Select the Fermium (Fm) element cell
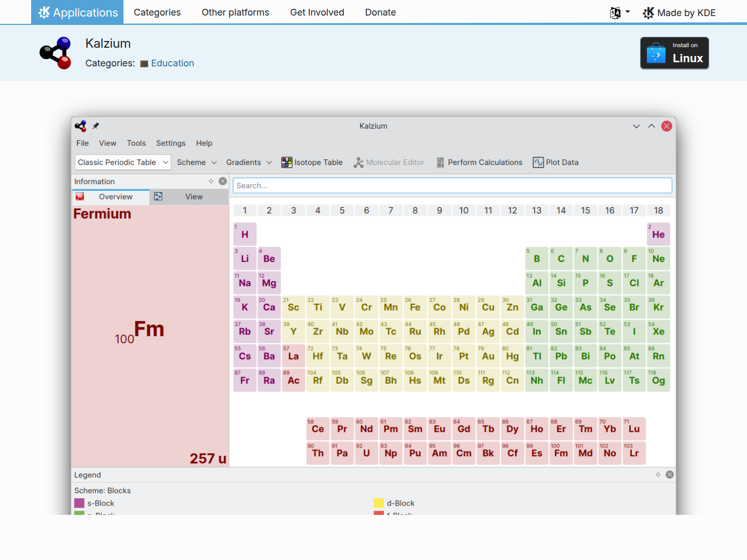The width and height of the screenshot is (747, 560). 561,453
